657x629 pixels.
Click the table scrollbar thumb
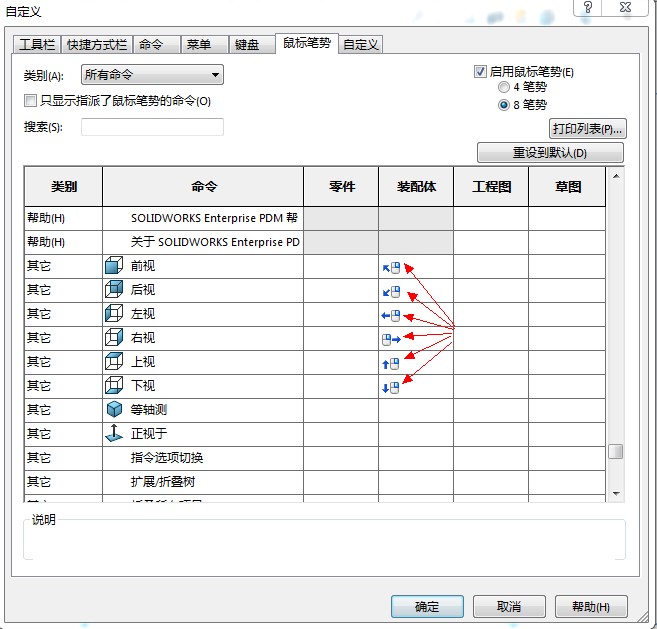(x=616, y=451)
